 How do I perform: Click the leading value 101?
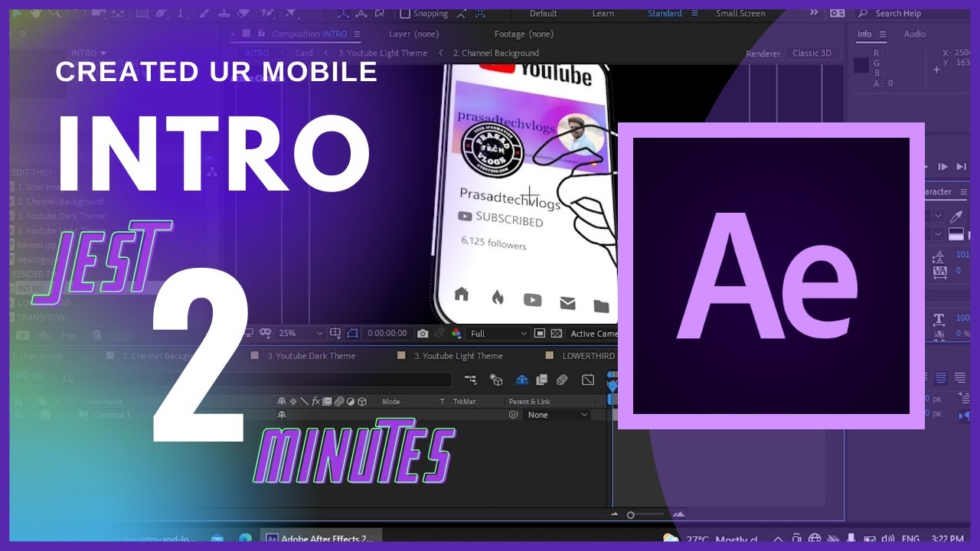pyautogui.click(x=962, y=255)
